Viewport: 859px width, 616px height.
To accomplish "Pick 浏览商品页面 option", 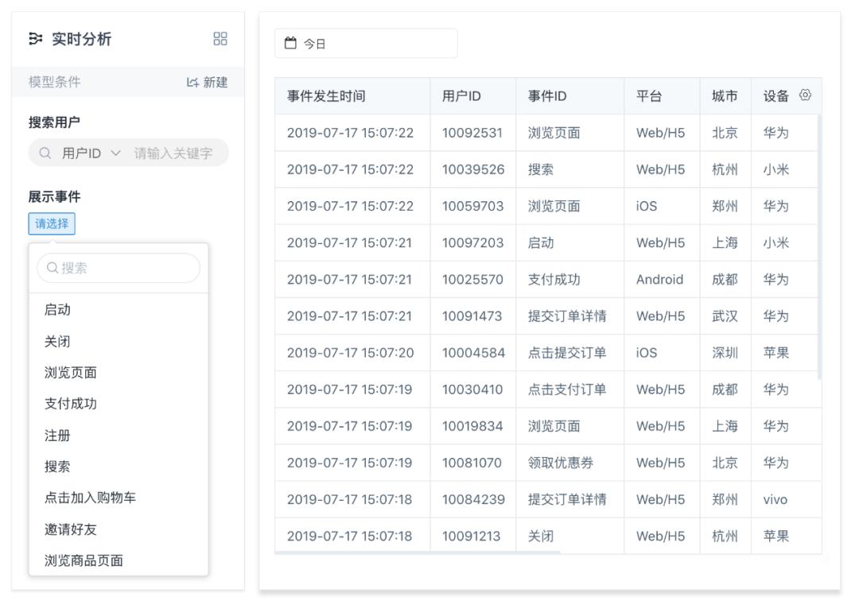I will 84,560.
